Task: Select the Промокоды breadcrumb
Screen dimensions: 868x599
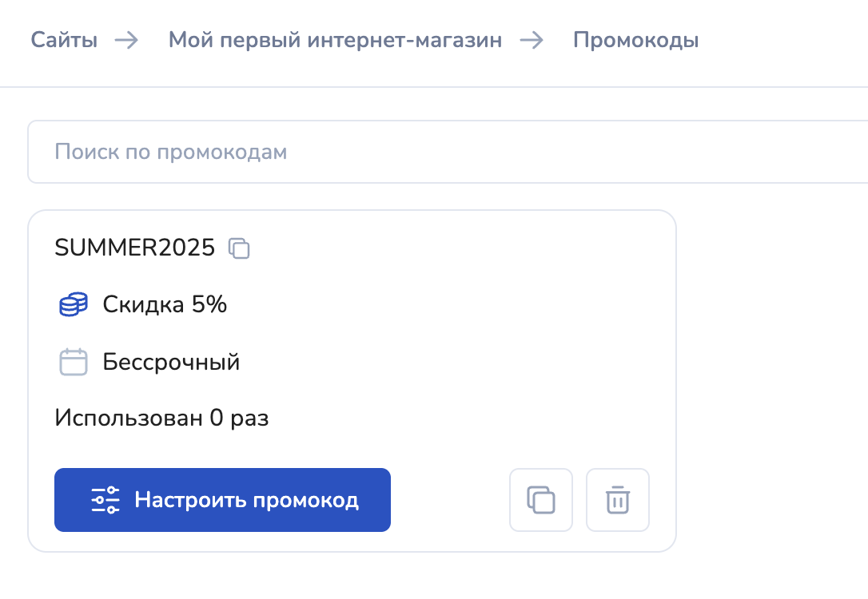Action: point(635,40)
